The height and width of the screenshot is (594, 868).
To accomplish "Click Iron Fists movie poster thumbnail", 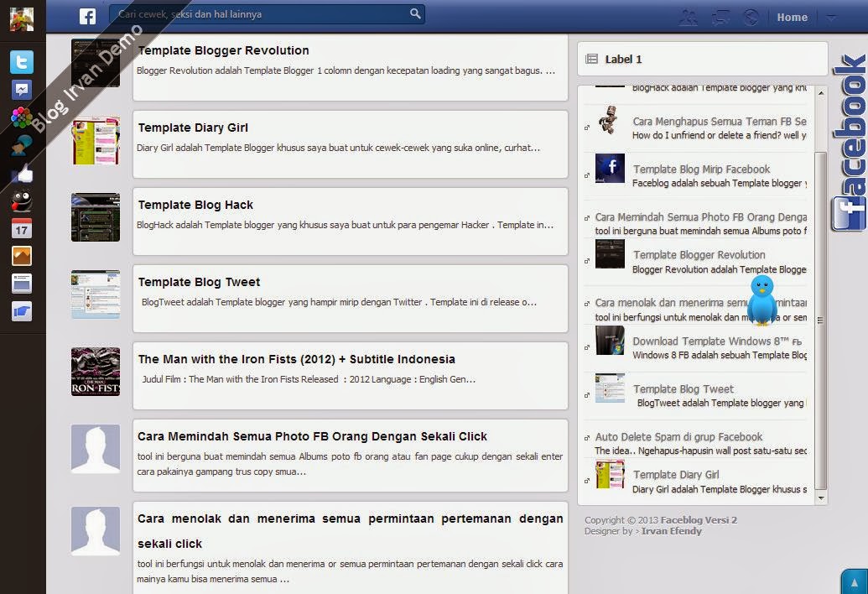I will coord(96,372).
